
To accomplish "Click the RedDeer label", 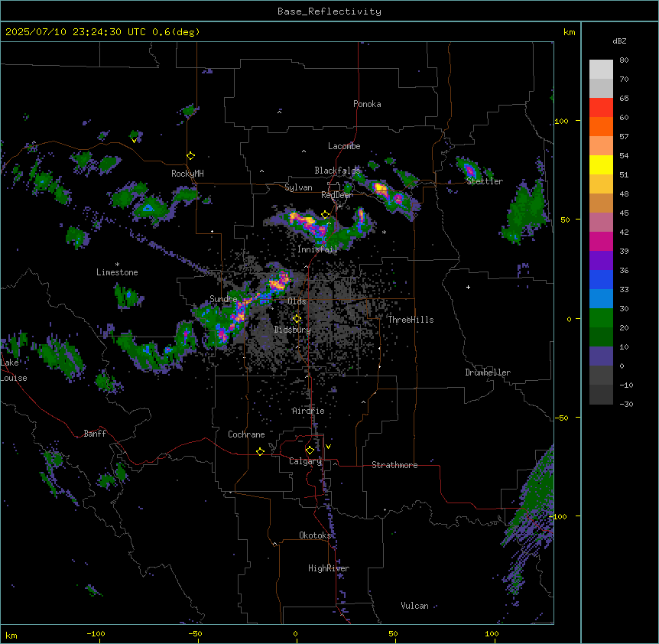I will pyautogui.click(x=337, y=195).
